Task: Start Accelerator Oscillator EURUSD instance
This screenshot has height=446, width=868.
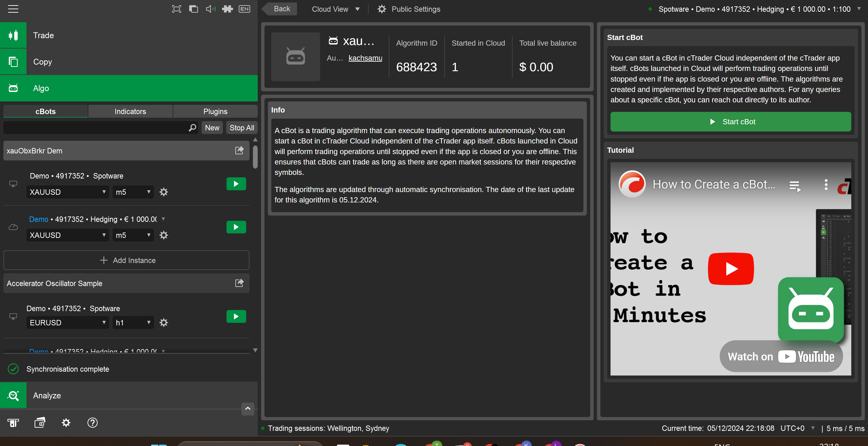Action: (236, 316)
